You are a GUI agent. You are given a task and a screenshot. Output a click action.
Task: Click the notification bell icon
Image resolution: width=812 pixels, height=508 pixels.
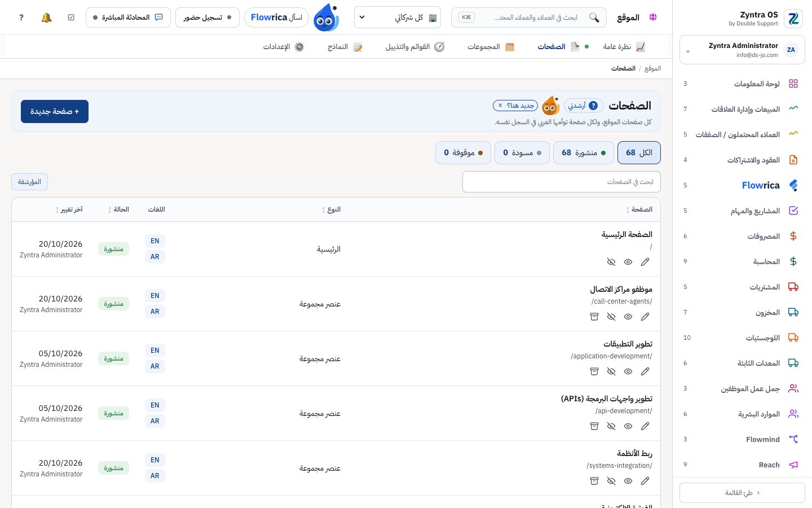click(47, 17)
